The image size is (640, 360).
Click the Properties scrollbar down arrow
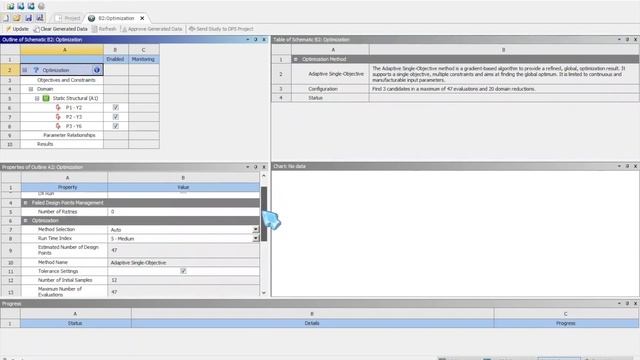[x=264, y=293]
